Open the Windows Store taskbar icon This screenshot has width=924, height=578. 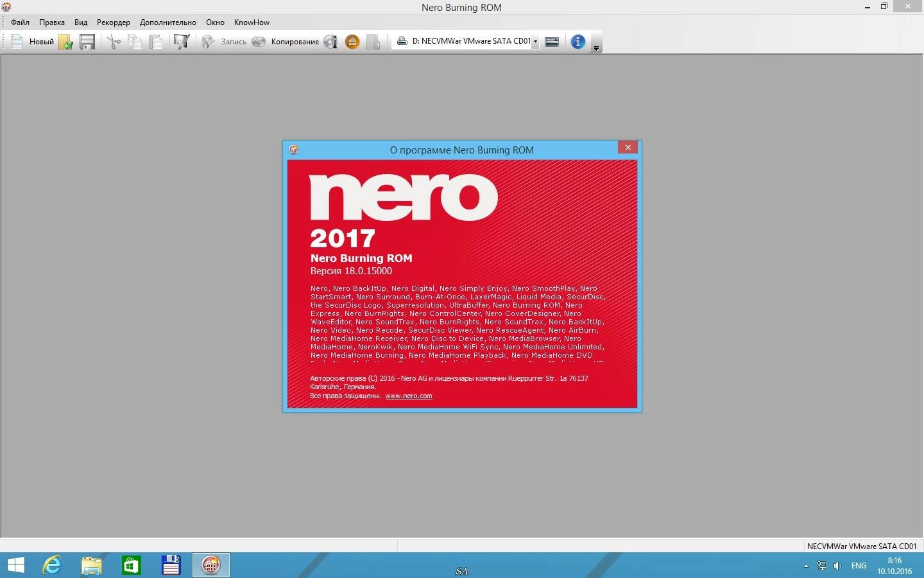(x=132, y=565)
